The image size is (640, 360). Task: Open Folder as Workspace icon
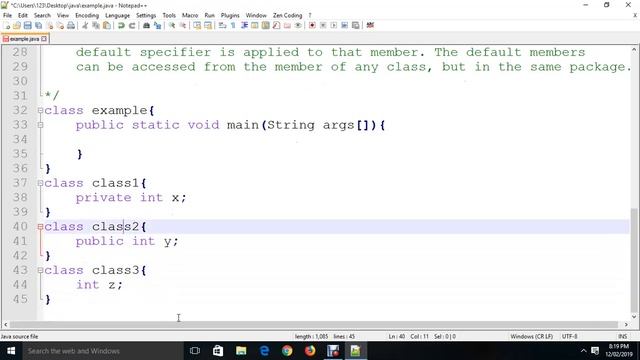coord(287,25)
